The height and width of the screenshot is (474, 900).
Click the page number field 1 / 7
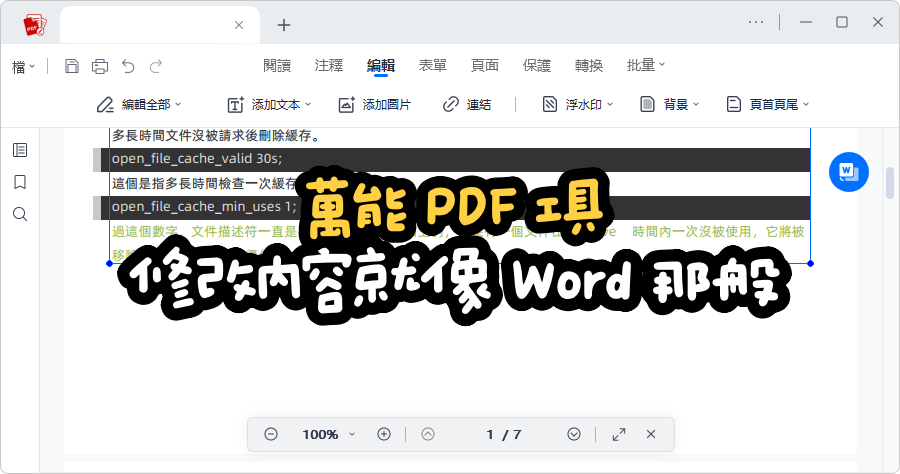pos(503,434)
